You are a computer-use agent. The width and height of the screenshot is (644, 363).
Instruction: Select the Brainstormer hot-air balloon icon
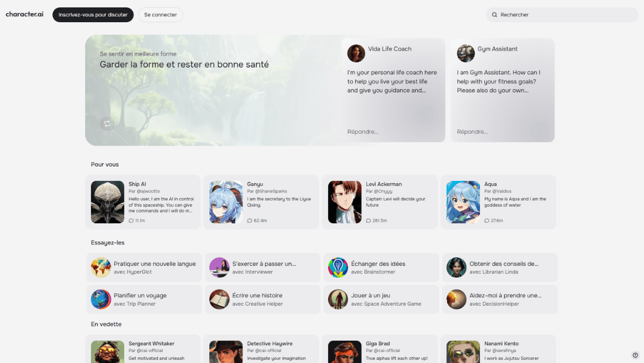click(x=338, y=267)
